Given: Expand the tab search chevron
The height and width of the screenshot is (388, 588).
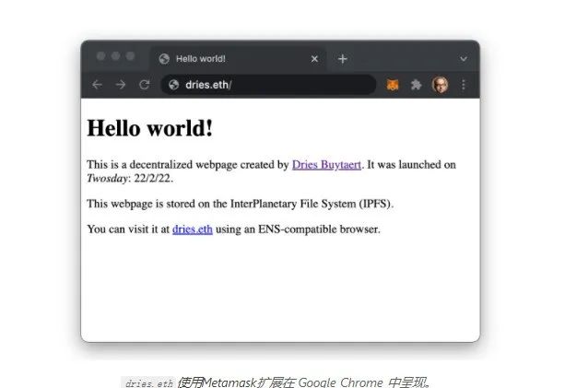Looking at the screenshot, I should tap(464, 59).
